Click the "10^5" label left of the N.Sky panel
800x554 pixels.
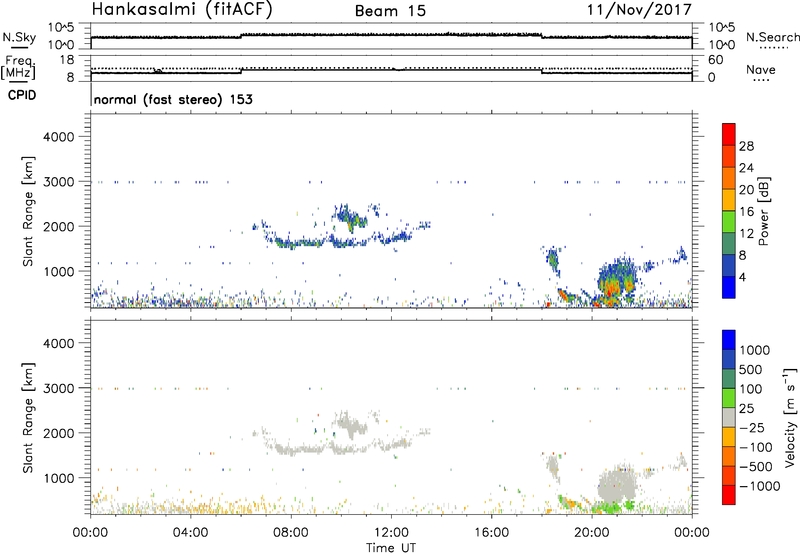coord(61,28)
